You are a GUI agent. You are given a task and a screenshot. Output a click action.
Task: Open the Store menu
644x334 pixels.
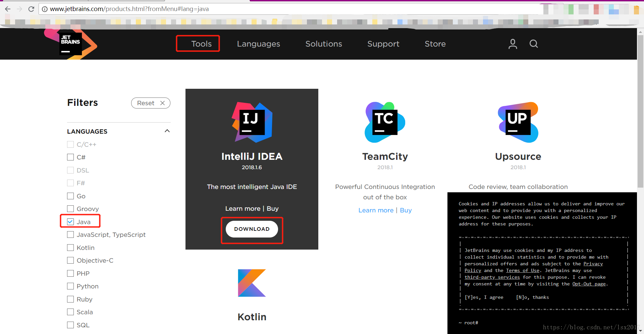(435, 44)
